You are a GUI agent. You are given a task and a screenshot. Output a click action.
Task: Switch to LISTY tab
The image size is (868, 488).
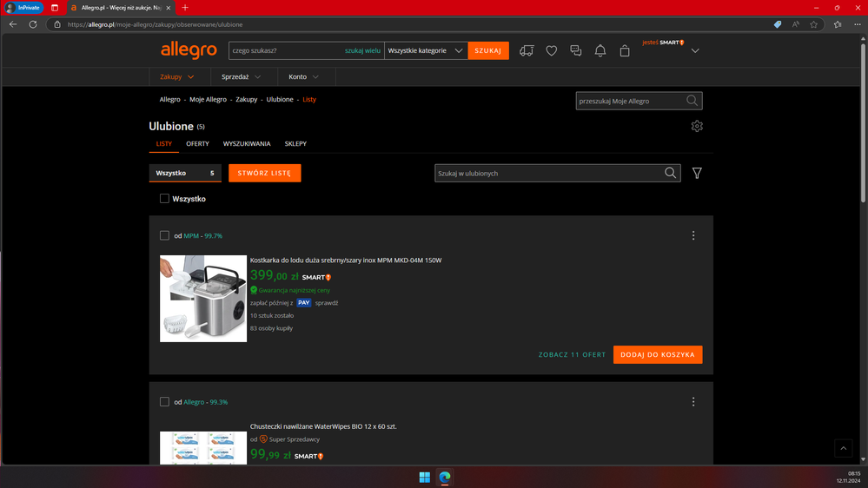pos(164,144)
